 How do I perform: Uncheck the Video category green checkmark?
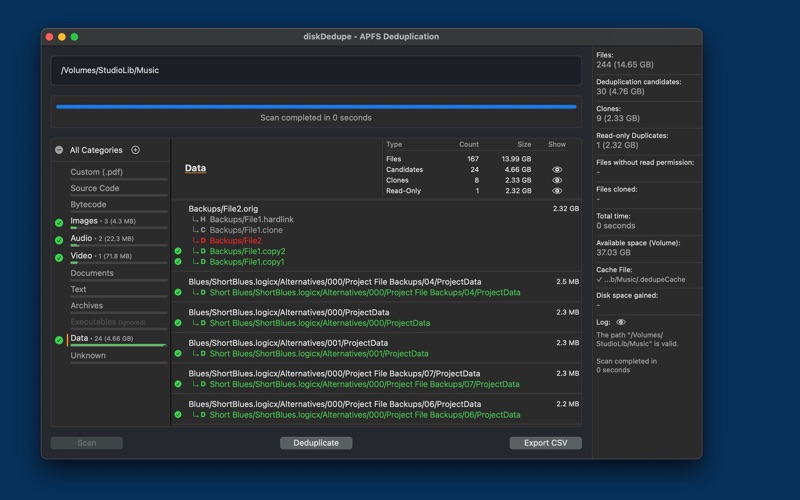pos(59,257)
